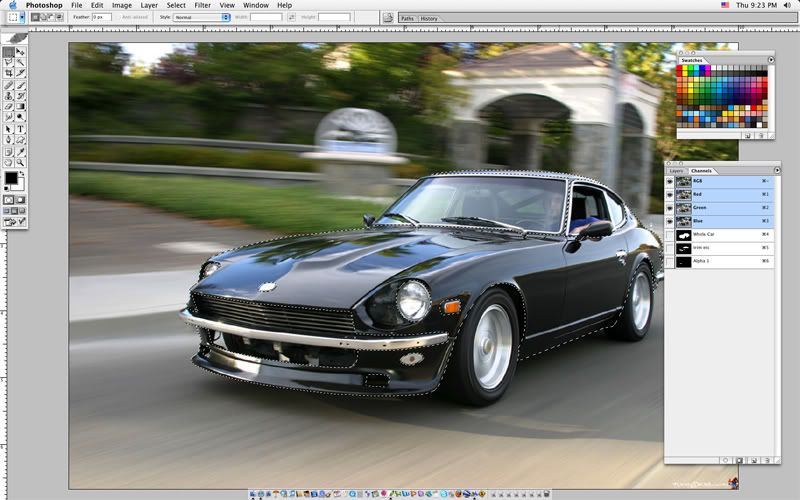The height and width of the screenshot is (500, 800).
Task: Select the Move tool
Action: point(21,51)
